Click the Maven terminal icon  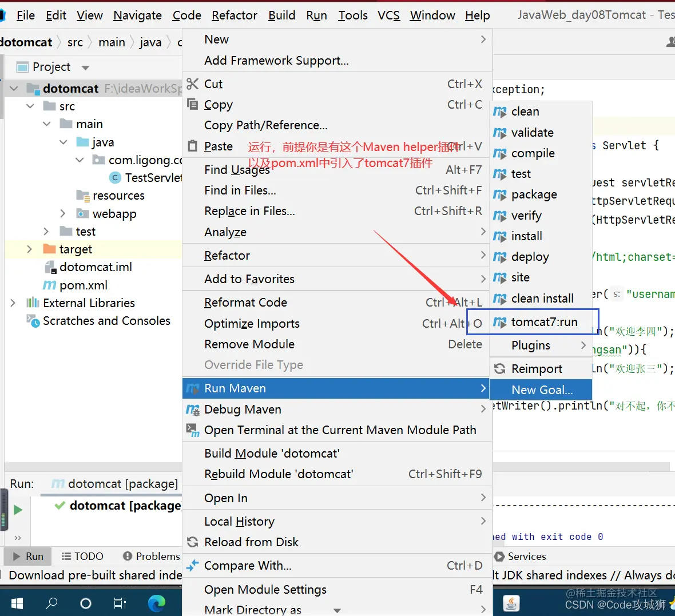[x=192, y=430]
